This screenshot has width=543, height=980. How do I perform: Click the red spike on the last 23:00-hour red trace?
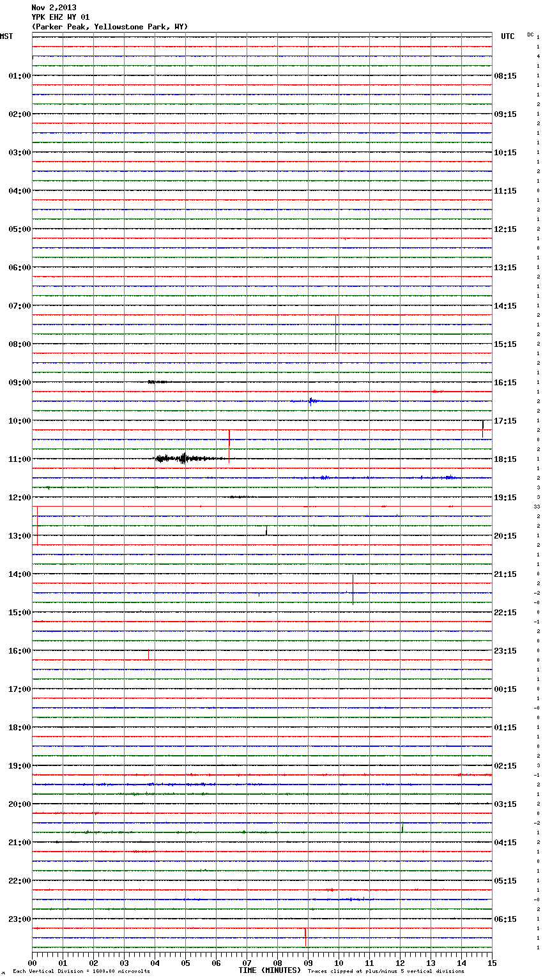point(305,937)
